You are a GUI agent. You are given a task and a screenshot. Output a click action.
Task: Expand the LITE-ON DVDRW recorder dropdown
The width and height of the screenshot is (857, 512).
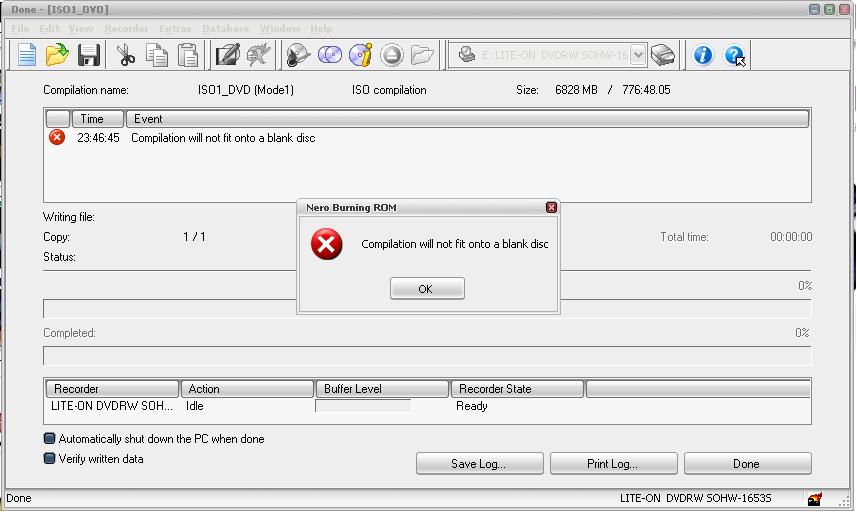point(637,55)
